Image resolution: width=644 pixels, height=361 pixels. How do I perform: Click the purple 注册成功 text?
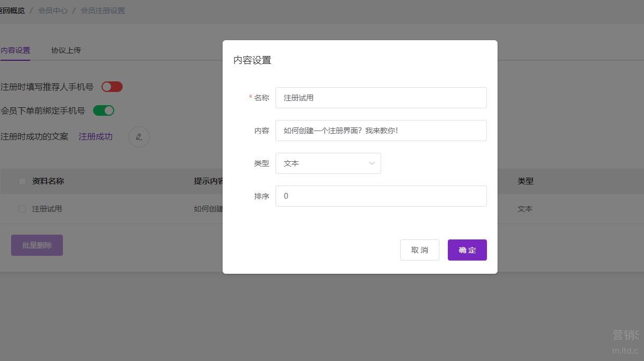click(96, 136)
